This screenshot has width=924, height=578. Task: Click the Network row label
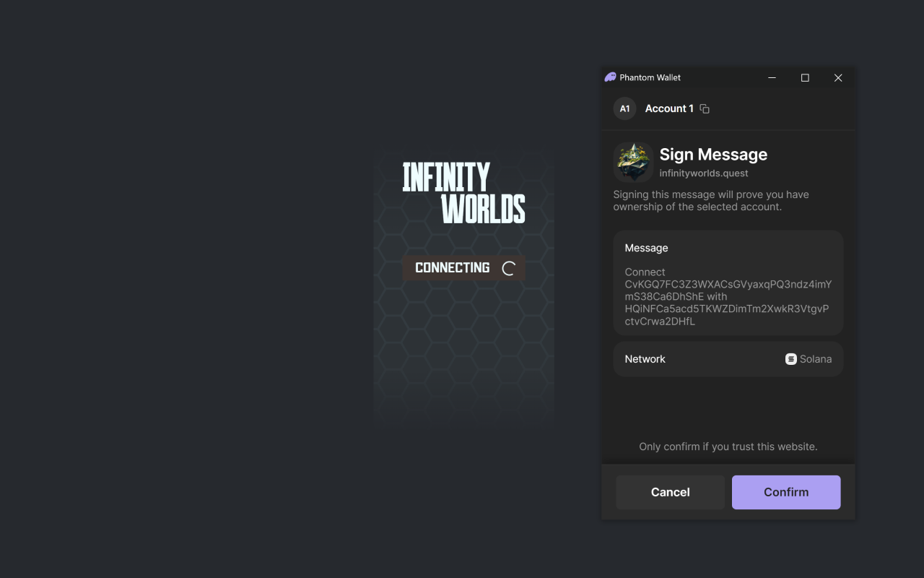pyautogui.click(x=645, y=359)
